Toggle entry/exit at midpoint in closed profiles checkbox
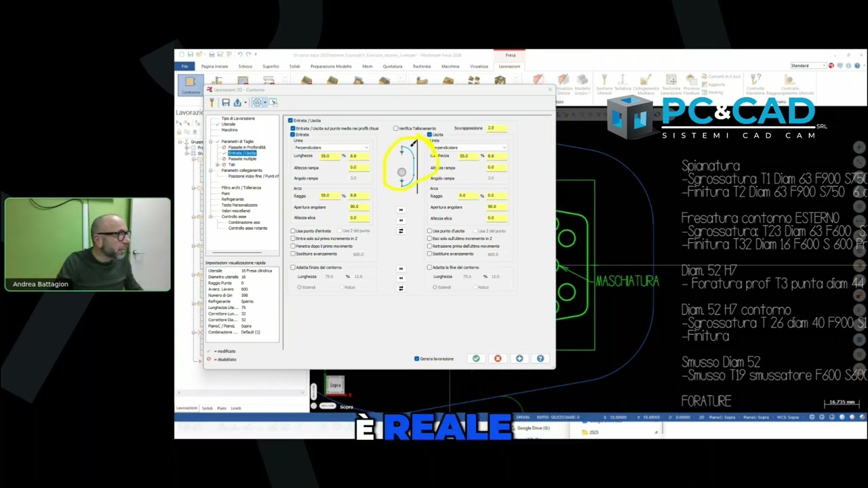The image size is (868, 488). click(293, 128)
